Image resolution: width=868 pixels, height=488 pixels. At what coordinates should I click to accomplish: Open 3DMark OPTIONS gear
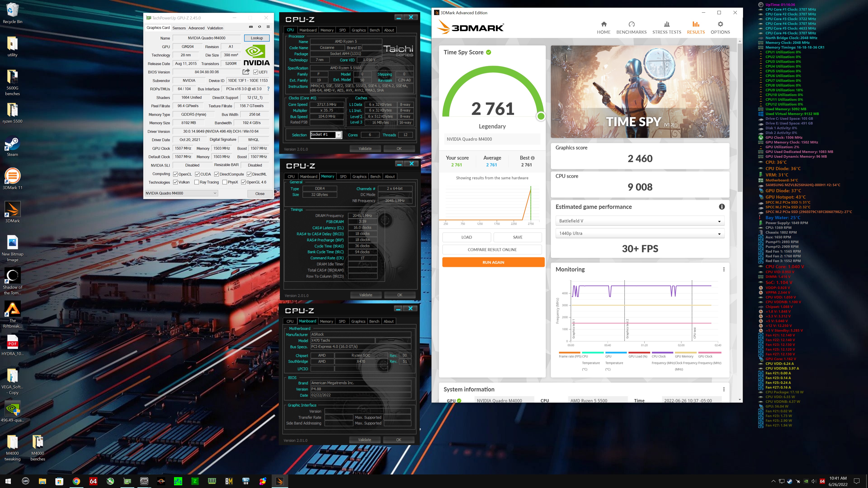click(720, 28)
